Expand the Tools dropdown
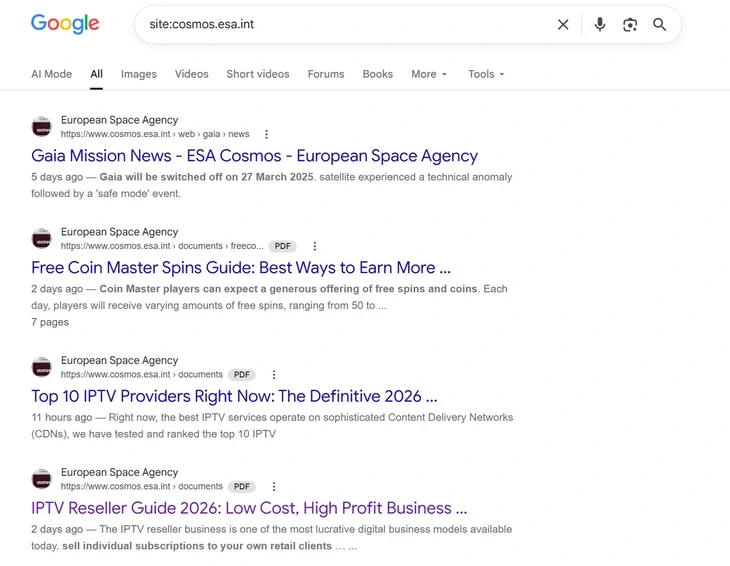Viewport: 730px width, 566px height. pos(486,74)
